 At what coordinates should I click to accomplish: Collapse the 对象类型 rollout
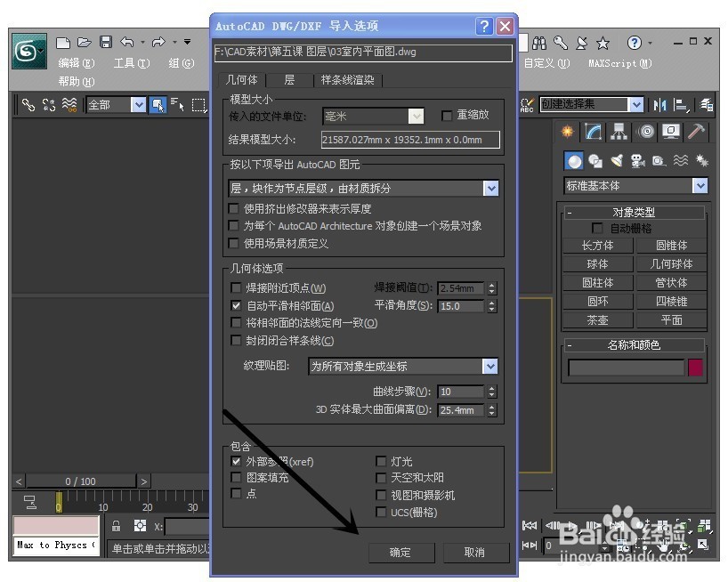(634, 213)
